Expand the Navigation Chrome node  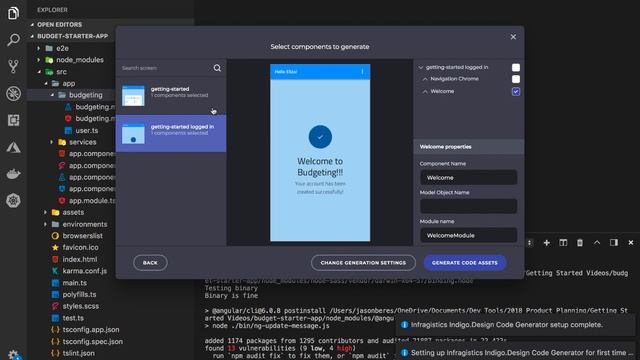(x=425, y=79)
